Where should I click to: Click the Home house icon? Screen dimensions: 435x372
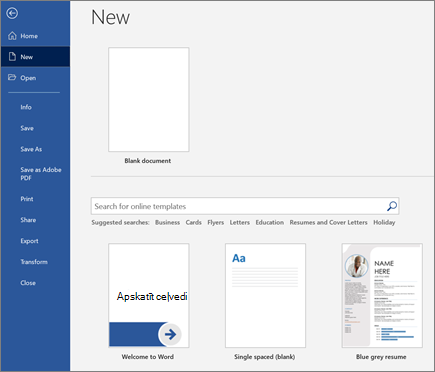tap(12, 36)
